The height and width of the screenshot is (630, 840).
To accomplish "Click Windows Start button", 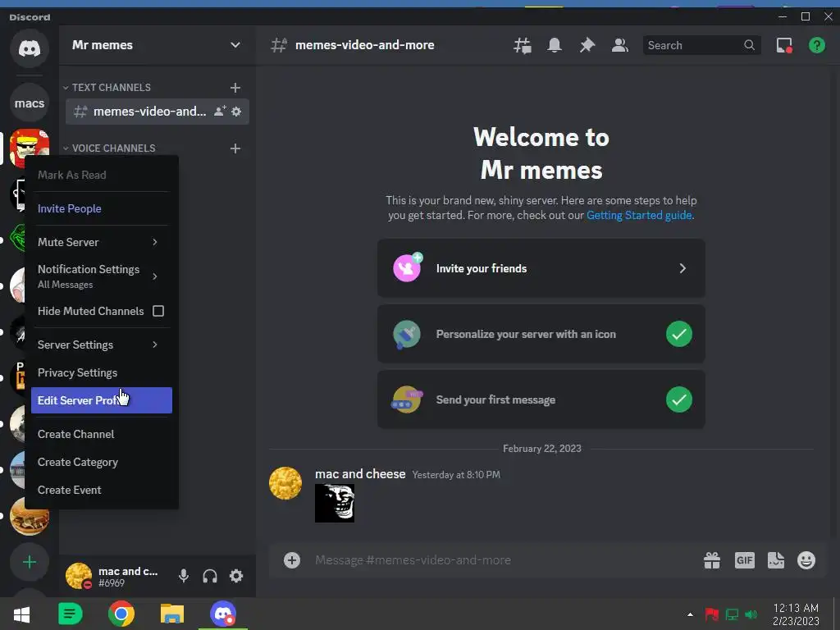I will [21, 614].
